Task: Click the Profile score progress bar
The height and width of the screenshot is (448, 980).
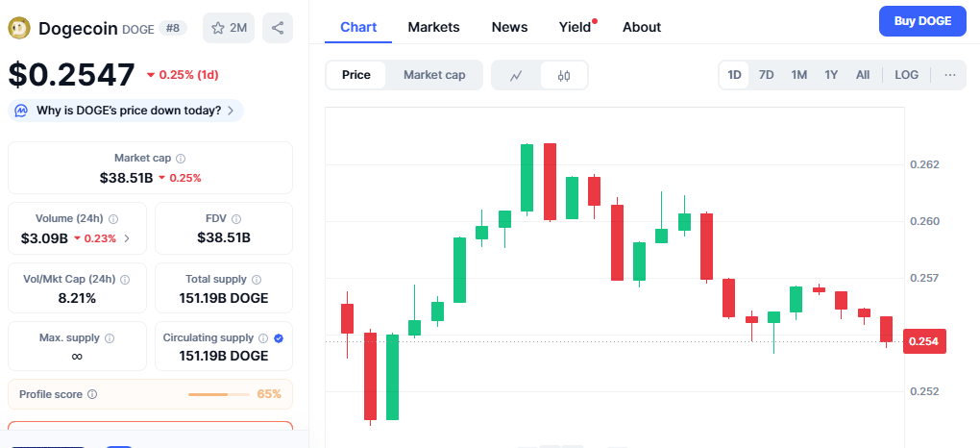Action: click(221, 394)
